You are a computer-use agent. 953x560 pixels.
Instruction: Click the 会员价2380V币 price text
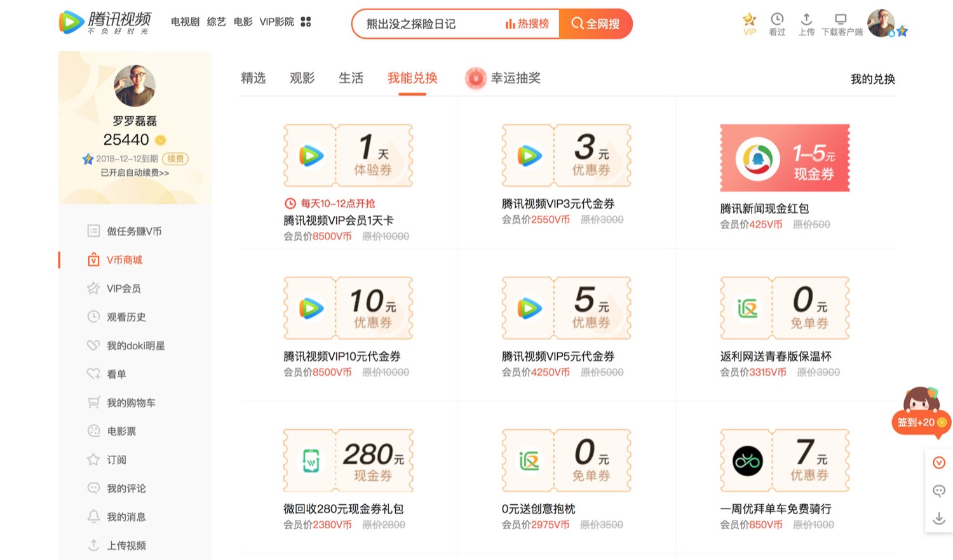[318, 524]
